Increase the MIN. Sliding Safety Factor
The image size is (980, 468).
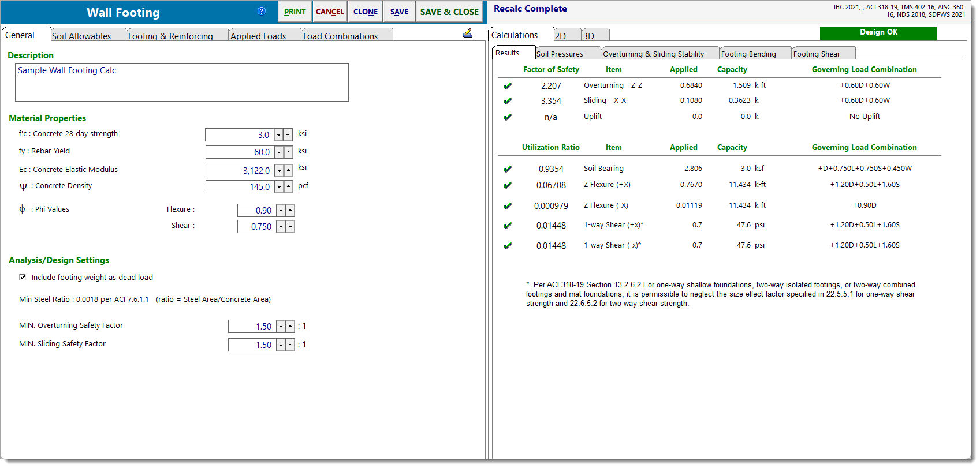coord(290,345)
